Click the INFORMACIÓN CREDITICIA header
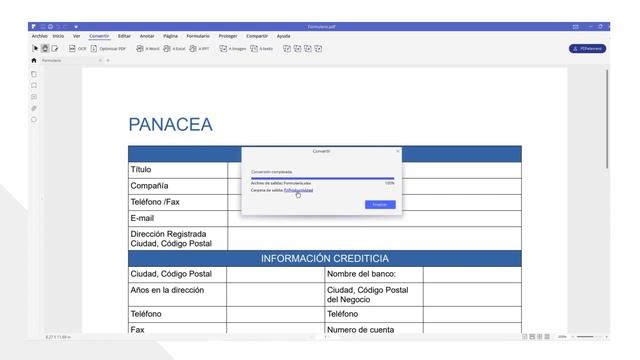The width and height of the screenshot is (640, 360). pyautogui.click(x=325, y=258)
